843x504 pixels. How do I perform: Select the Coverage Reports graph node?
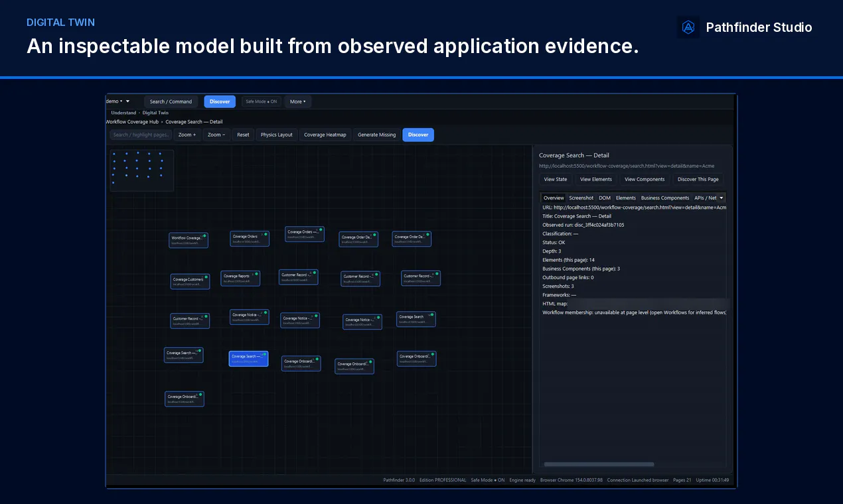[x=240, y=279]
